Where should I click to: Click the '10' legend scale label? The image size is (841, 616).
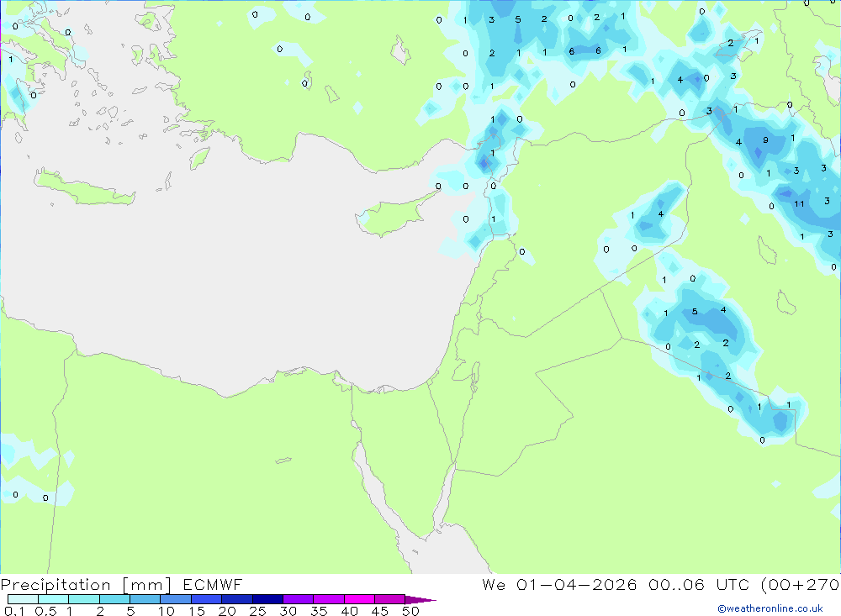pyautogui.click(x=167, y=611)
